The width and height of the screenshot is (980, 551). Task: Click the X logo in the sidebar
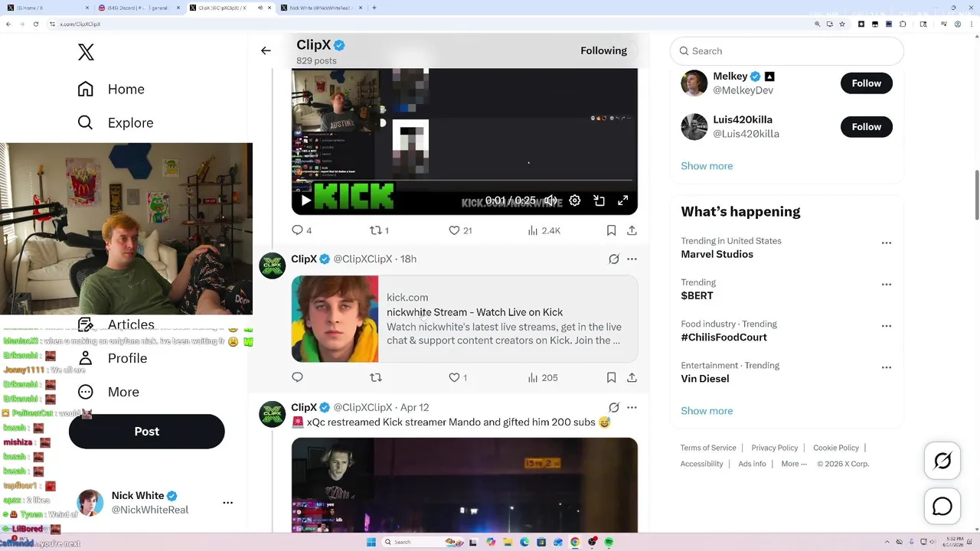tap(86, 52)
